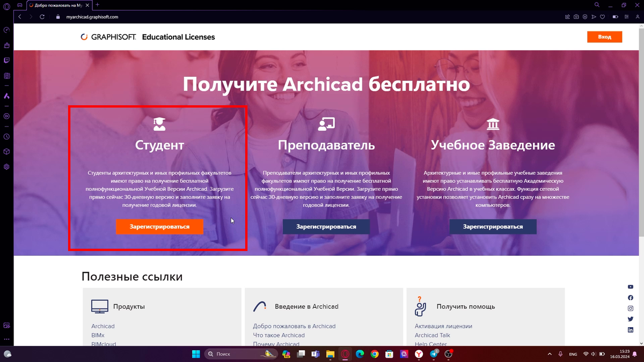Open Twitch in the Opera sidebar

(x=6, y=61)
